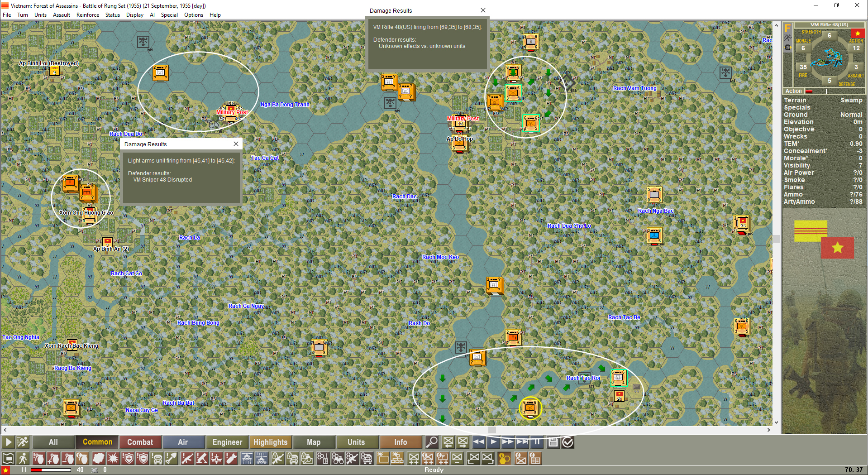868x475 pixels.
Task: Toggle the highlighted yellow hex info button
Action: [504, 458]
